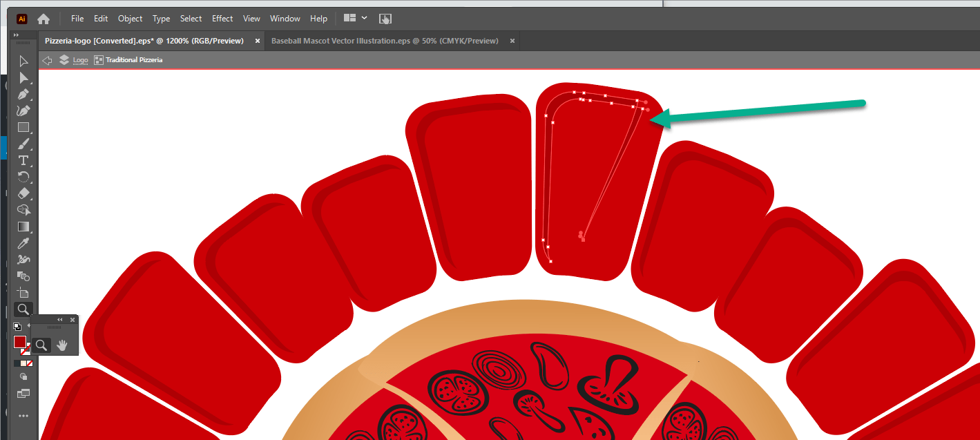The width and height of the screenshot is (980, 440).
Task: Select the Selection tool arrow
Action: pos(23,61)
